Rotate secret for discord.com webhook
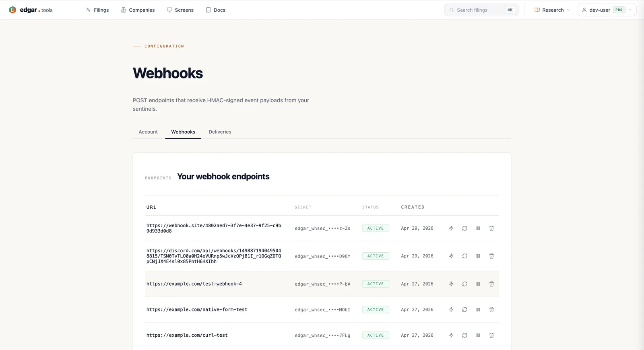 (464, 256)
